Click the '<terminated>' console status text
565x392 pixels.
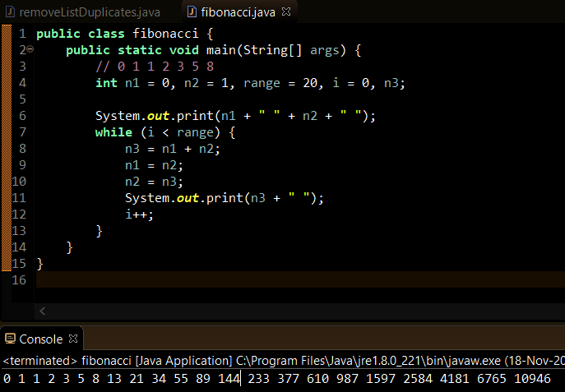39,361
